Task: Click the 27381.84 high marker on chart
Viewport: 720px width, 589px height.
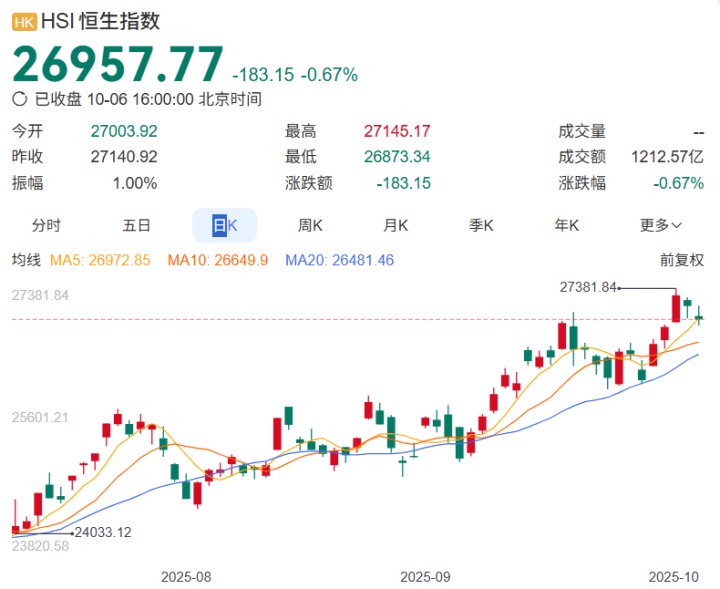Action: [588, 287]
